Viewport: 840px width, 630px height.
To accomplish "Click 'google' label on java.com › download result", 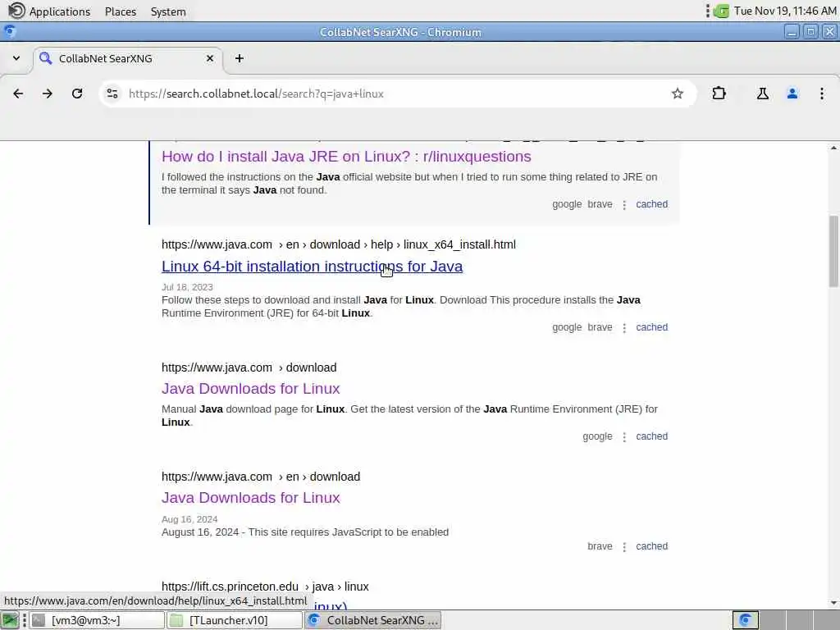I will click(x=597, y=436).
